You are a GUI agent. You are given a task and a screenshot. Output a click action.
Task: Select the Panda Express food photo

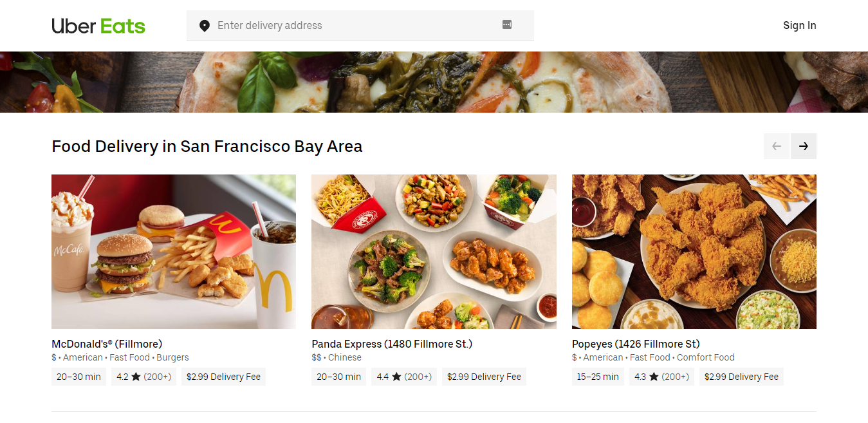[x=434, y=252]
